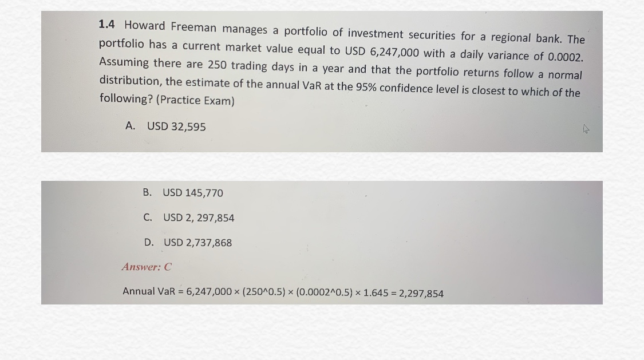
Task: Click the 1.645 multiplier in the formula
Action: (x=376, y=292)
